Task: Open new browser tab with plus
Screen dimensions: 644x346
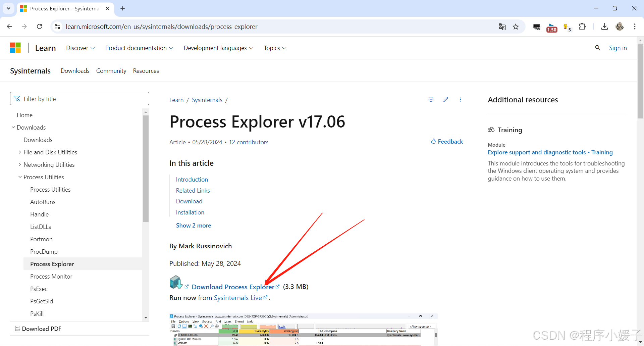Action: pyautogui.click(x=123, y=8)
